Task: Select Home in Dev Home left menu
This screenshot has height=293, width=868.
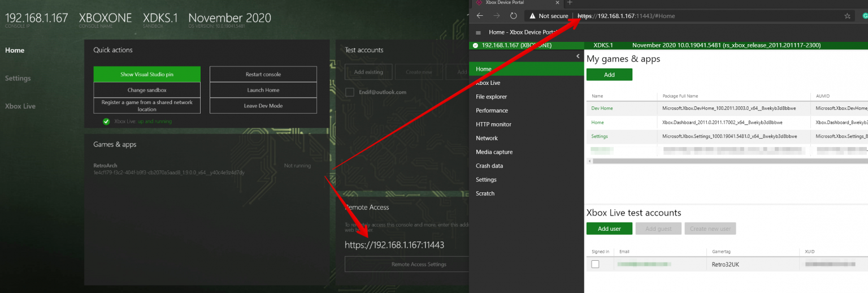Action: [15, 50]
